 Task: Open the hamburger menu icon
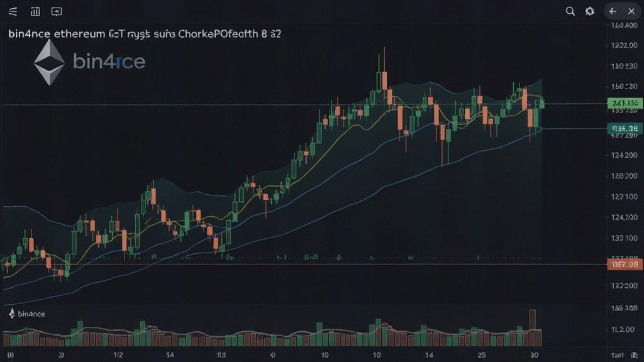coord(13,11)
